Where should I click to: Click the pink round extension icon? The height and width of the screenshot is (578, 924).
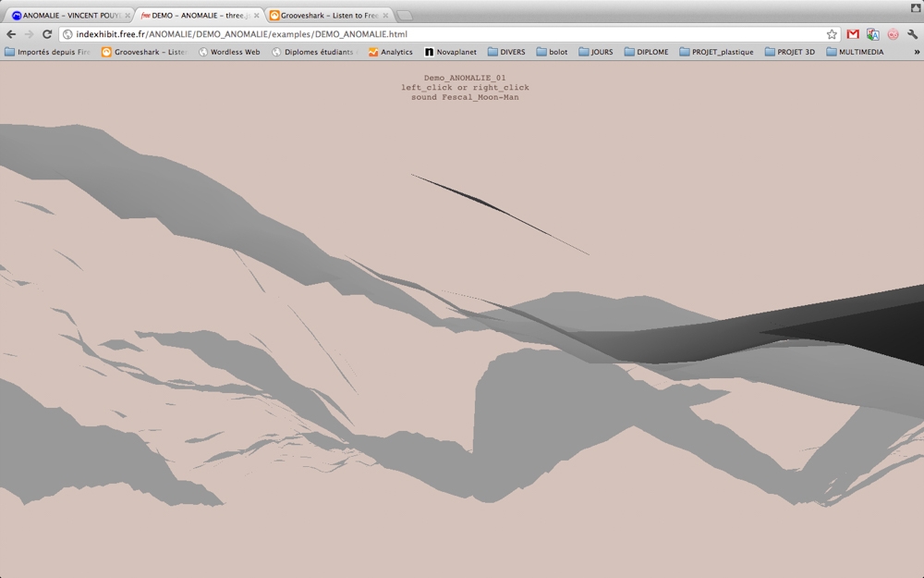893,34
